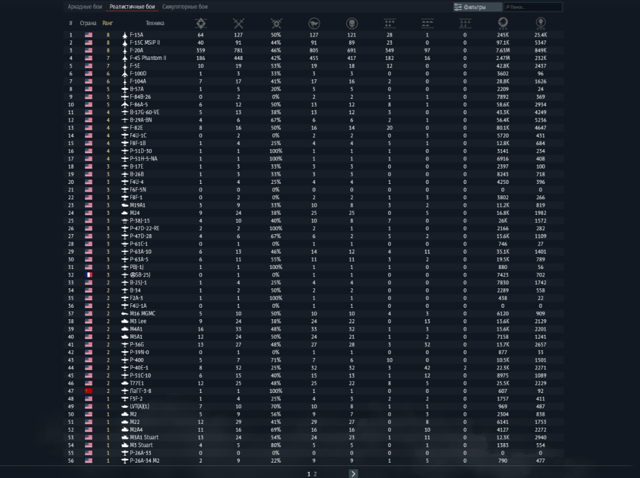640x478 pixels.
Task: Click the tank icon beside T77E1
Action: point(125,383)
